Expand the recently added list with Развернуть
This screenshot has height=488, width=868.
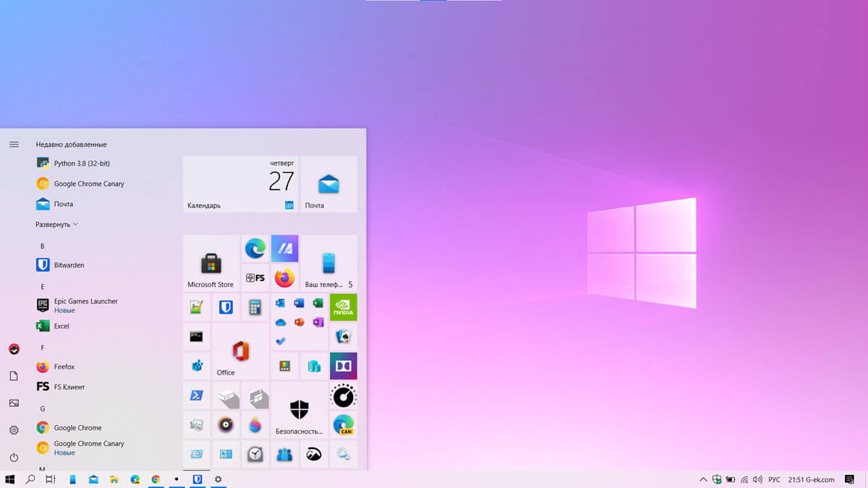pos(56,224)
